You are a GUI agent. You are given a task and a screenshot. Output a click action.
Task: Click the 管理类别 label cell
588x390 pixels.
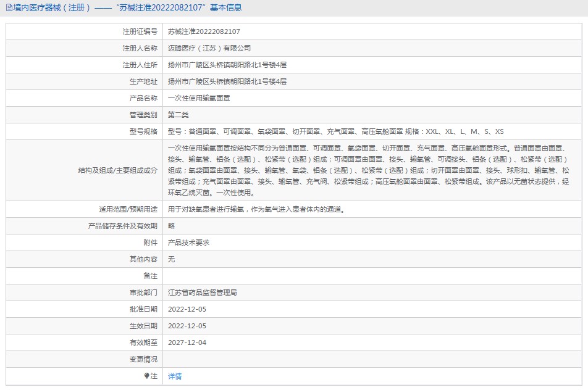[85, 115]
